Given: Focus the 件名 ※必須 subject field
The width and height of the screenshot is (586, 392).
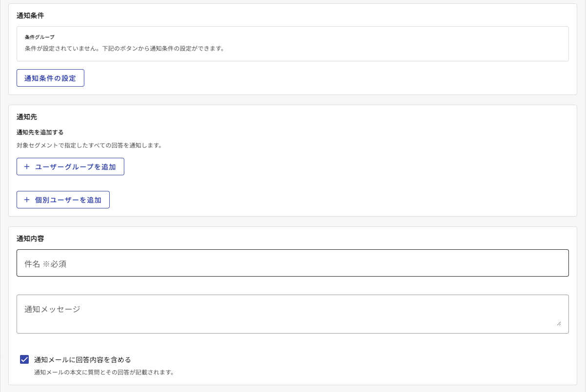Looking at the screenshot, I should coord(293,263).
